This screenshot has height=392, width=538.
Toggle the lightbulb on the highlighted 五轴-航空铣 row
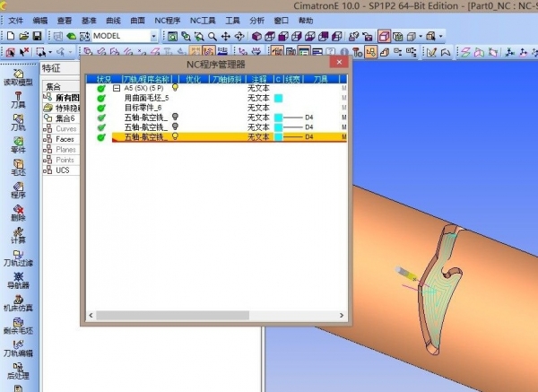(x=175, y=136)
